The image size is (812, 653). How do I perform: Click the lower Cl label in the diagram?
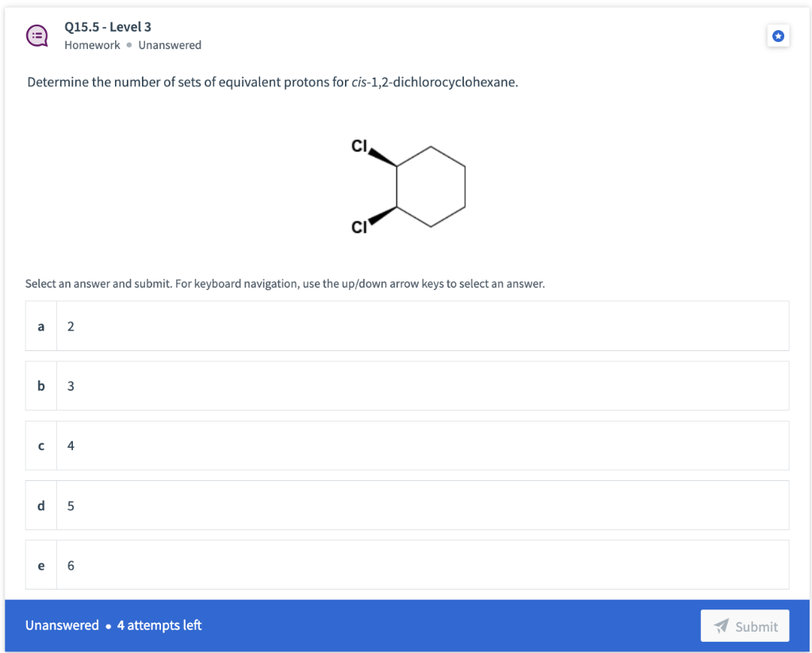pyautogui.click(x=358, y=226)
